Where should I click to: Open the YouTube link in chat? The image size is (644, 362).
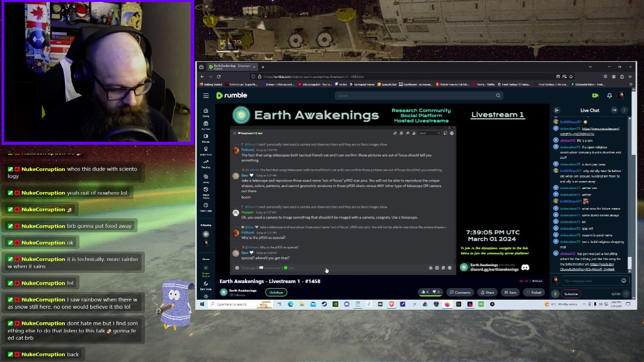tap(589, 131)
